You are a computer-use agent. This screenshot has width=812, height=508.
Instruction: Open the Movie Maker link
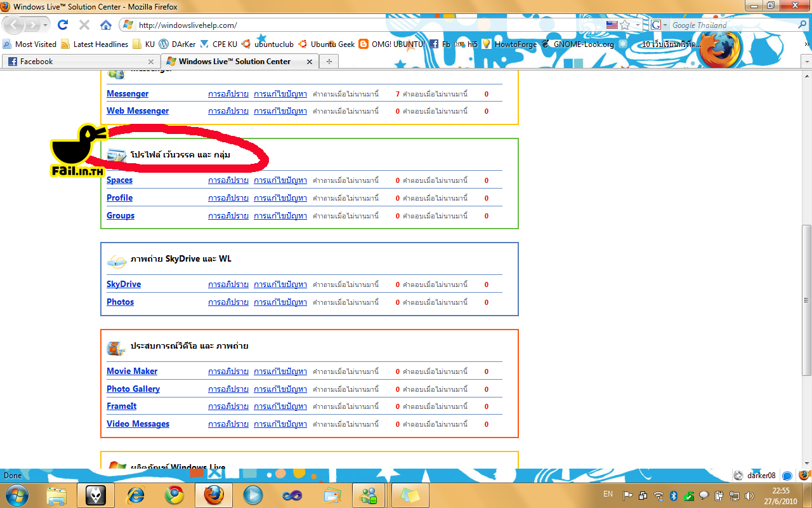pos(132,371)
